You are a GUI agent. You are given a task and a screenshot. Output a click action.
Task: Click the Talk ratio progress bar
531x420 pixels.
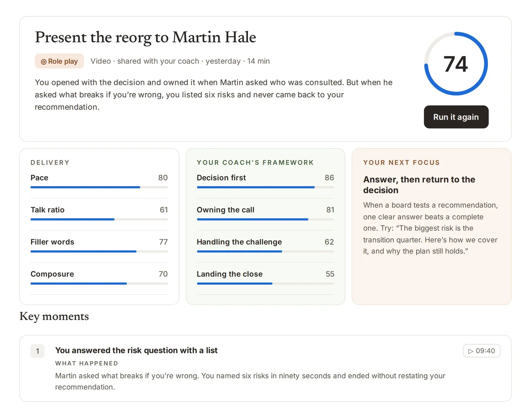pyautogui.click(x=99, y=219)
